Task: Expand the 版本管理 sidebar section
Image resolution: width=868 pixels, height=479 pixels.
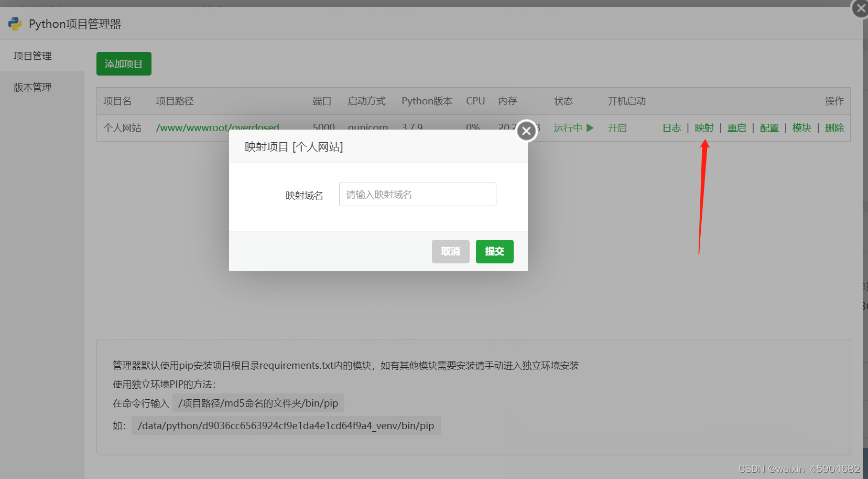Action: [x=31, y=87]
